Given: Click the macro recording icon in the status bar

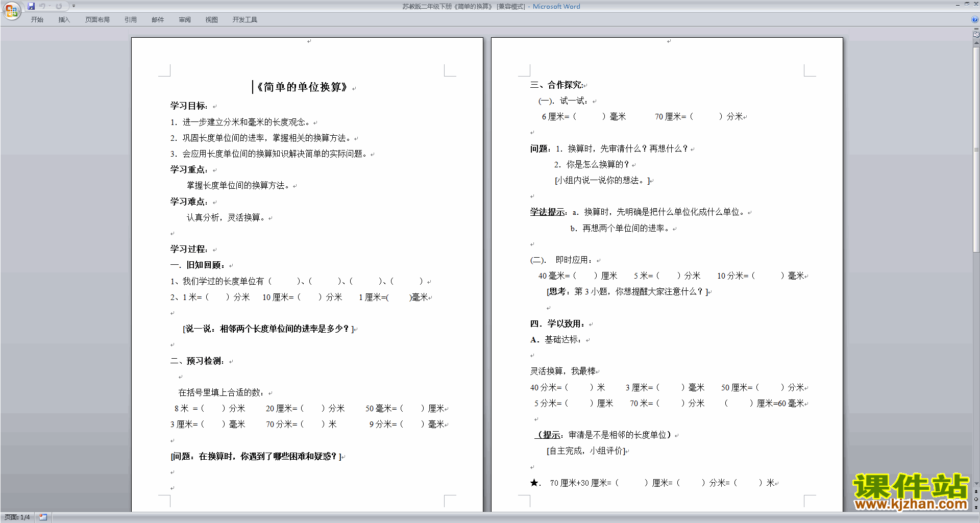Looking at the screenshot, I should pos(43,517).
